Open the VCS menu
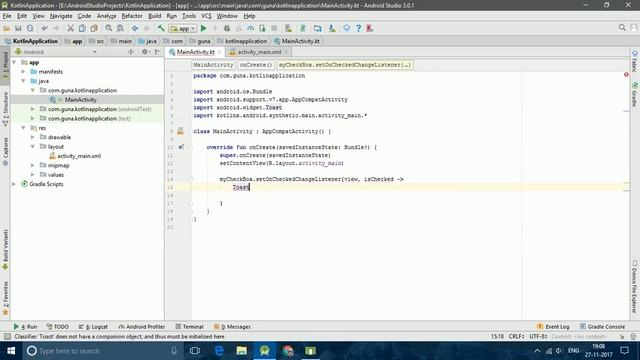Viewport: 640px width, 360px height. click(206, 16)
